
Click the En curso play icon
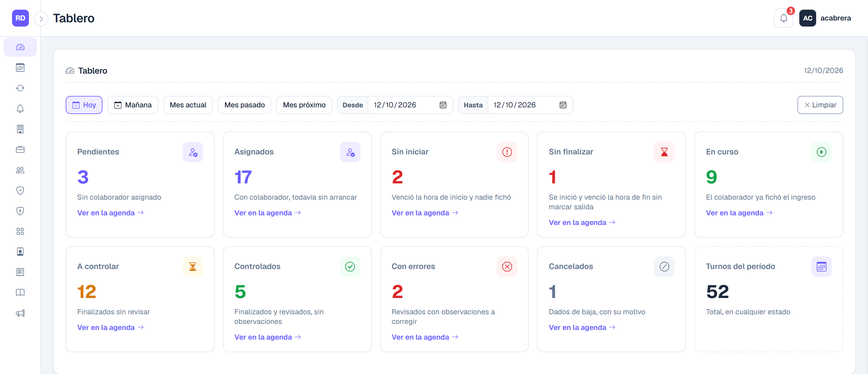(x=821, y=152)
